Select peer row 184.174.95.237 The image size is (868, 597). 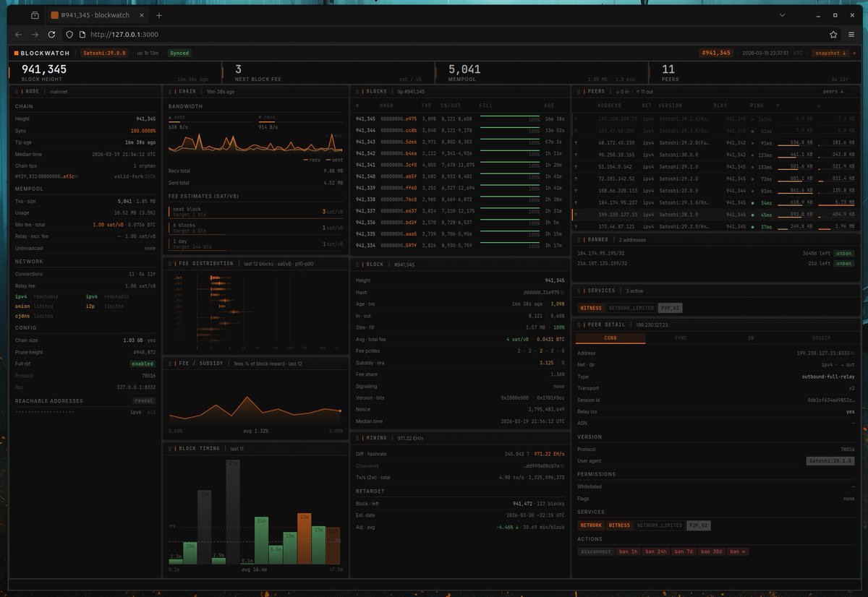tap(716, 203)
